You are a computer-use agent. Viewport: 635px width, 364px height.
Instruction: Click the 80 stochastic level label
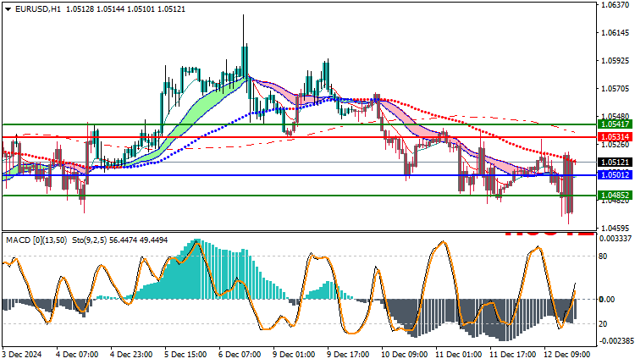603,256
